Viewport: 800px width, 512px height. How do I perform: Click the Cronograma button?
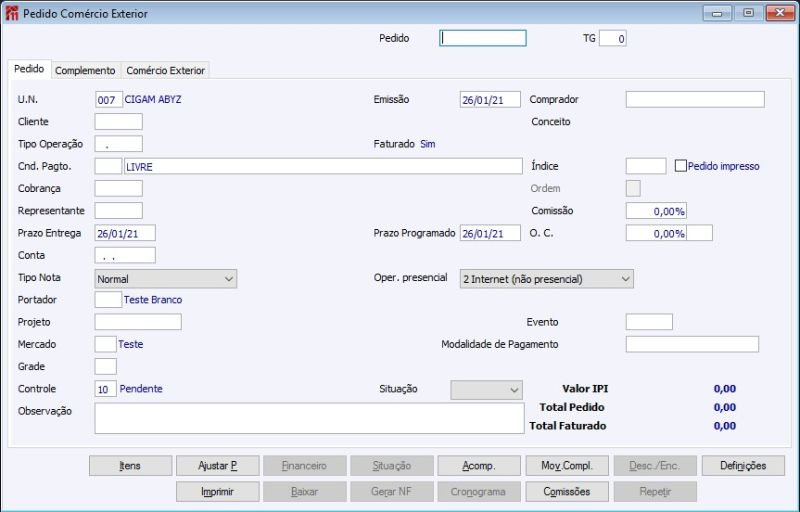479,492
